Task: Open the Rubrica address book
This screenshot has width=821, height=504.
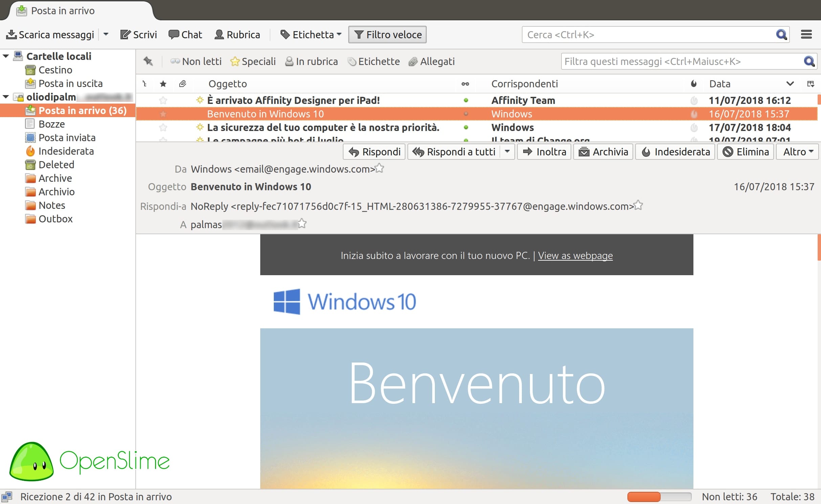Action: [x=238, y=35]
